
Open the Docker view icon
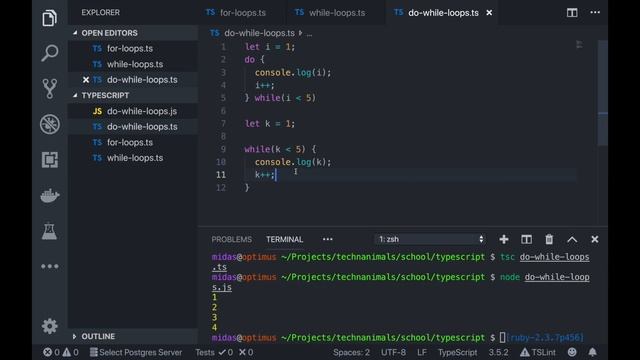click(x=50, y=196)
